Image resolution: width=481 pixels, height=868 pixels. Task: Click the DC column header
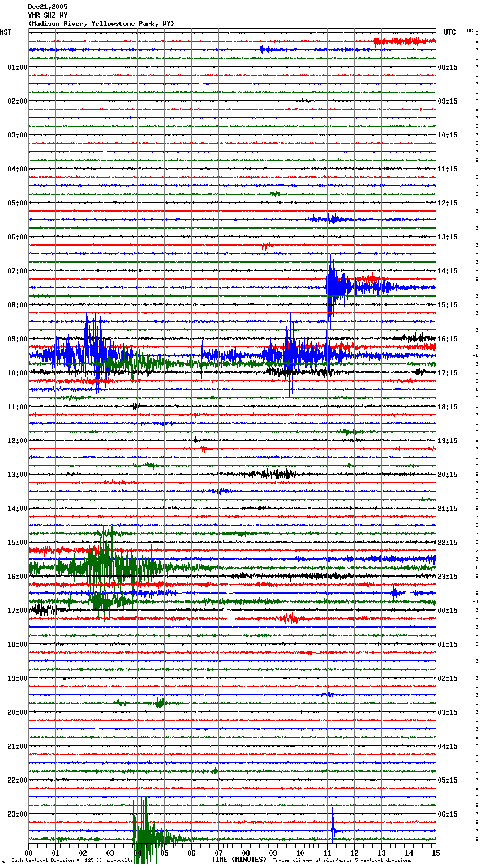[x=470, y=31]
